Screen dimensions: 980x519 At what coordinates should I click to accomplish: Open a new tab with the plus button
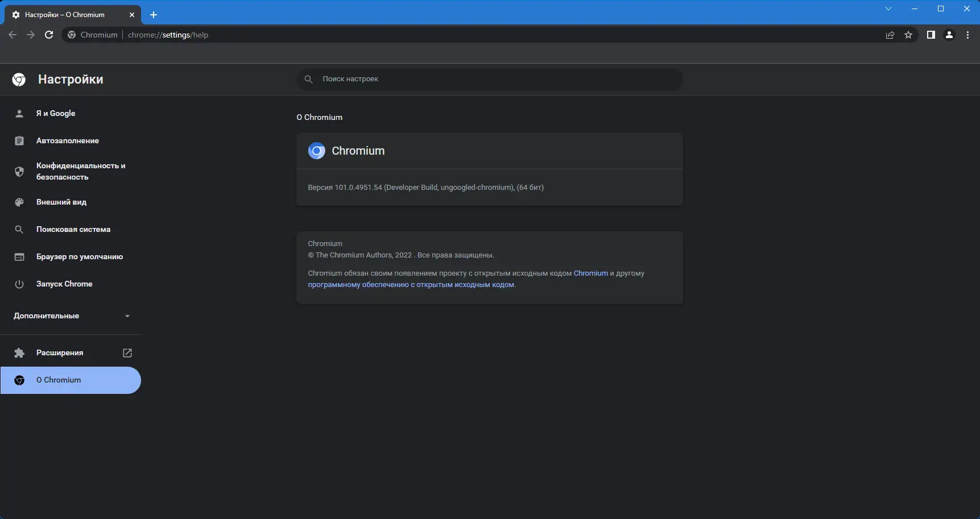(154, 15)
